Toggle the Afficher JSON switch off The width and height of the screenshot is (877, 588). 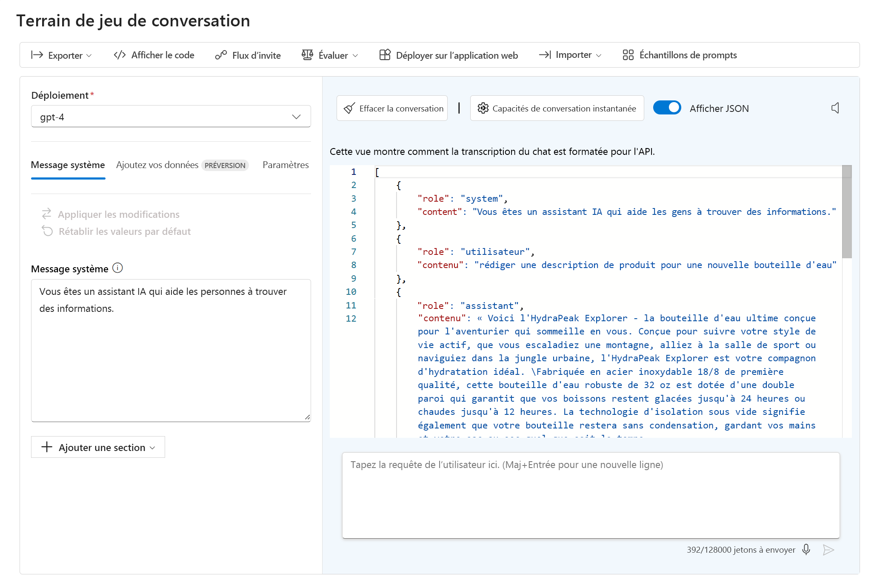[667, 108]
